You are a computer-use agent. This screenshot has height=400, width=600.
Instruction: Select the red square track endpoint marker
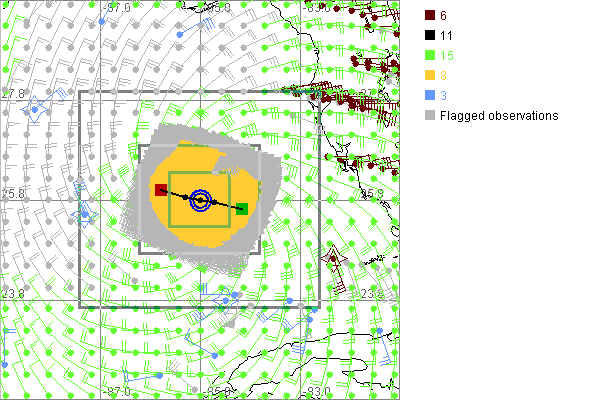coord(161,190)
